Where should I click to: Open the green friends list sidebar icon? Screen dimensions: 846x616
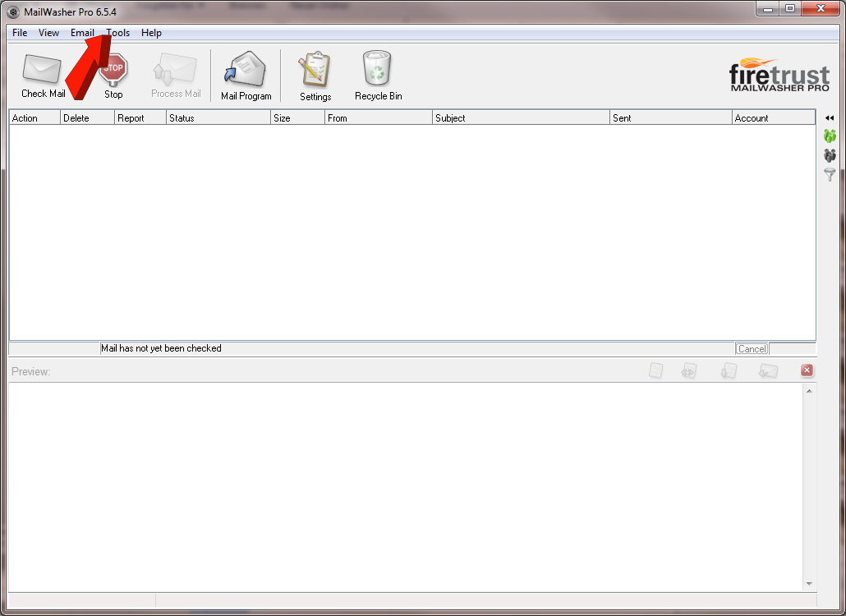pos(830,136)
